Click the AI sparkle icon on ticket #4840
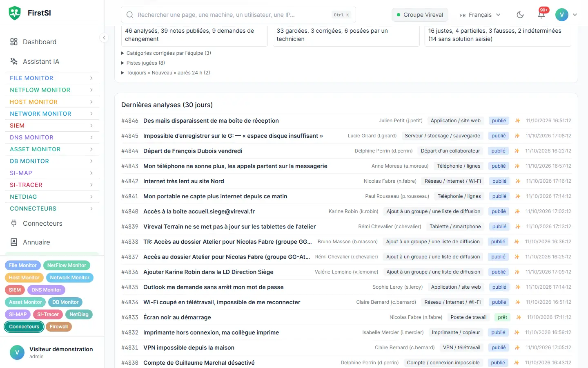The width and height of the screenshot is (588, 368). pos(517,211)
